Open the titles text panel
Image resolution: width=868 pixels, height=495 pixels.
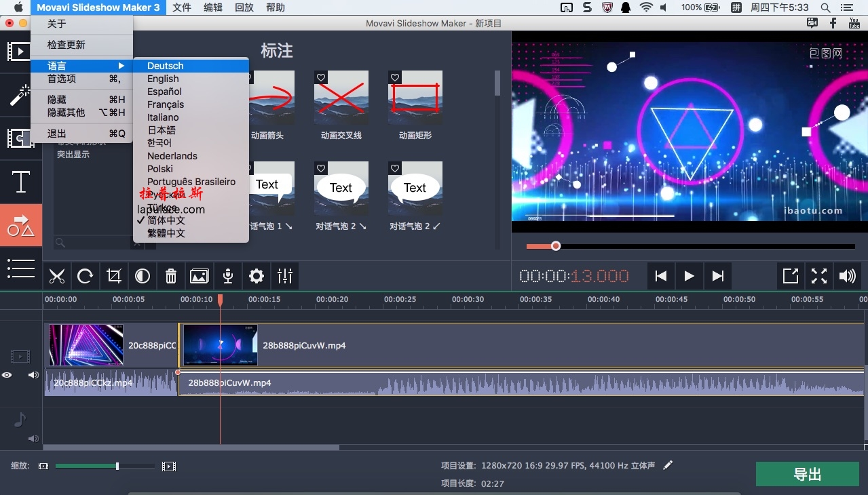point(20,182)
